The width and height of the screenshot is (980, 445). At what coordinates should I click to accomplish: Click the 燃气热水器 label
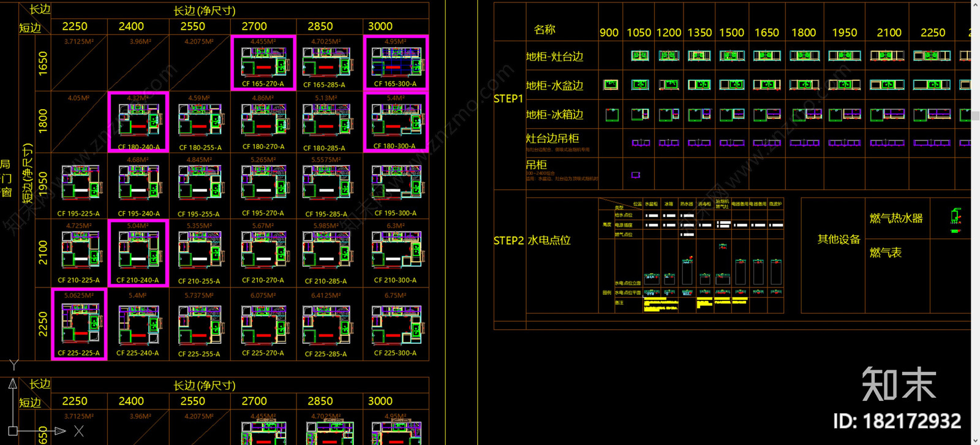coord(896,218)
